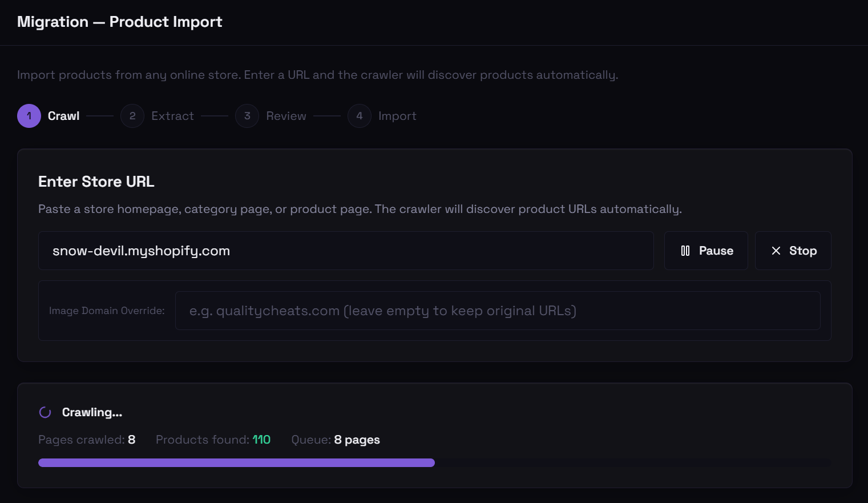This screenshot has width=868, height=503.
Task: Click the X icon on the Stop button
Action: 776,251
